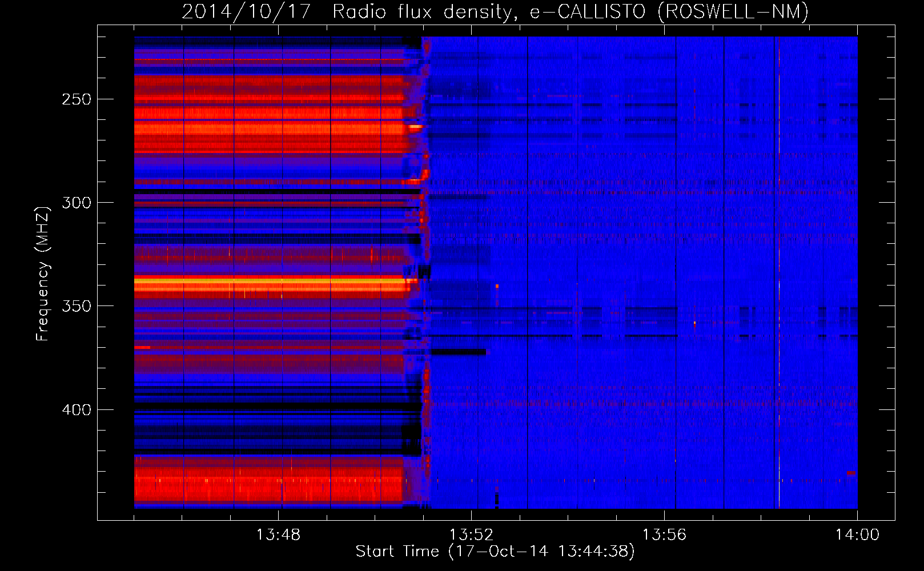Click the black horizontal gap near 370 MHz
The image size is (924, 571).
pyautogui.click(x=458, y=352)
